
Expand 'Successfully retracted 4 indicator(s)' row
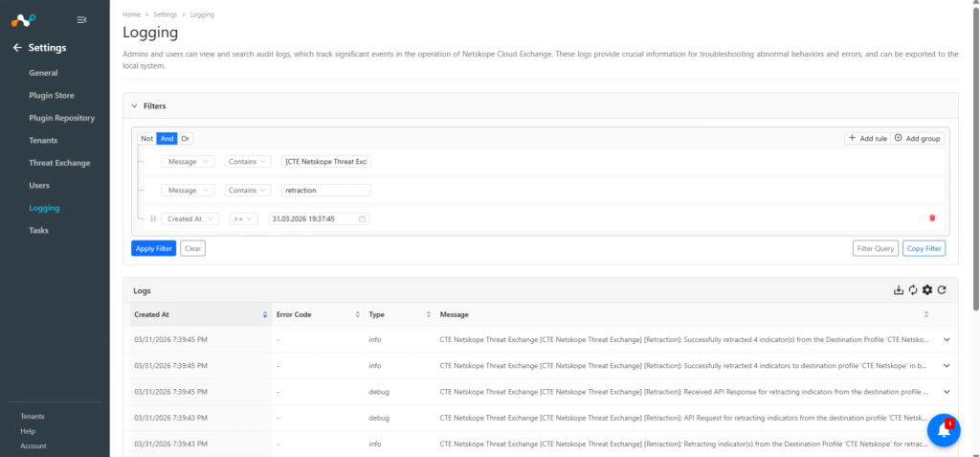point(947,339)
